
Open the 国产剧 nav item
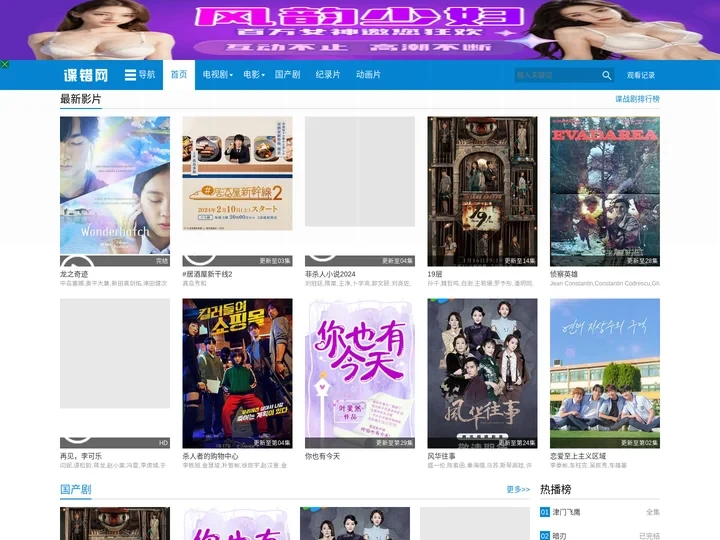click(x=287, y=74)
